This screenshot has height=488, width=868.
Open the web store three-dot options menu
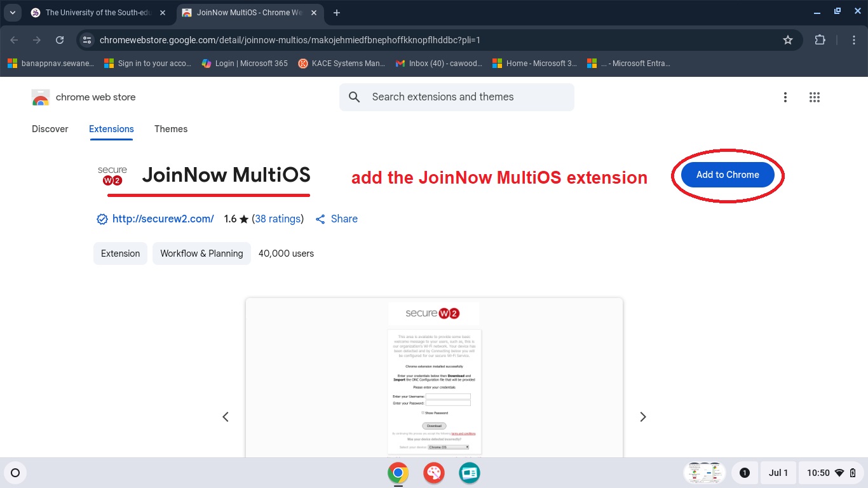(785, 97)
